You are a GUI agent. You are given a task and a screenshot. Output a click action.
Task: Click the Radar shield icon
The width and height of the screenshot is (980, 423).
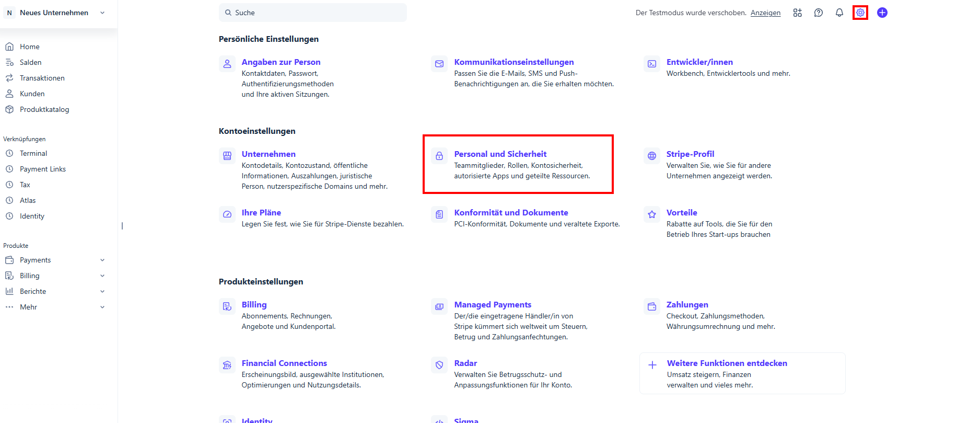pyautogui.click(x=439, y=365)
